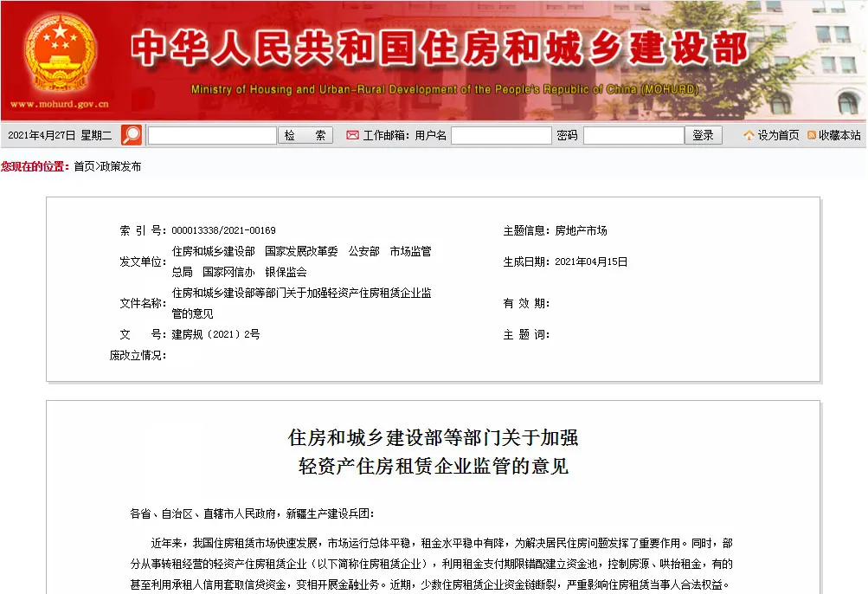
Task: Click the 用户名 username field
Action: pos(502,134)
